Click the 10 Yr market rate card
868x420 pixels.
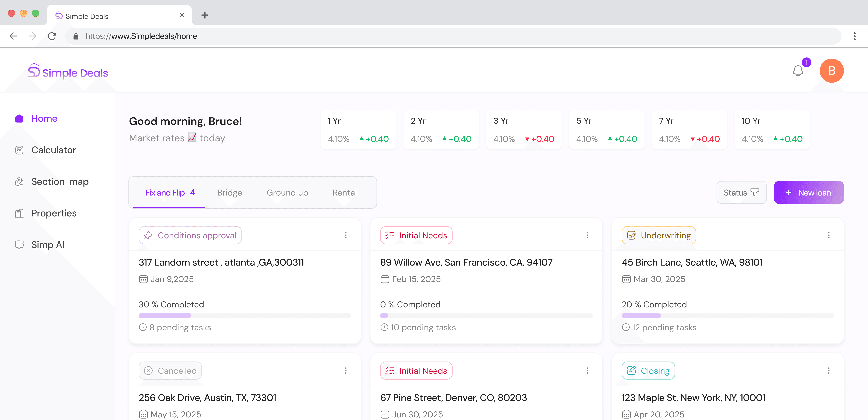click(772, 130)
